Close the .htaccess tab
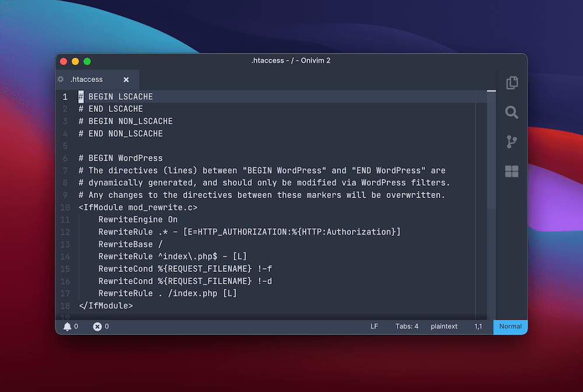The width and height of the screenshot is (583, 392). click(126, 80)
